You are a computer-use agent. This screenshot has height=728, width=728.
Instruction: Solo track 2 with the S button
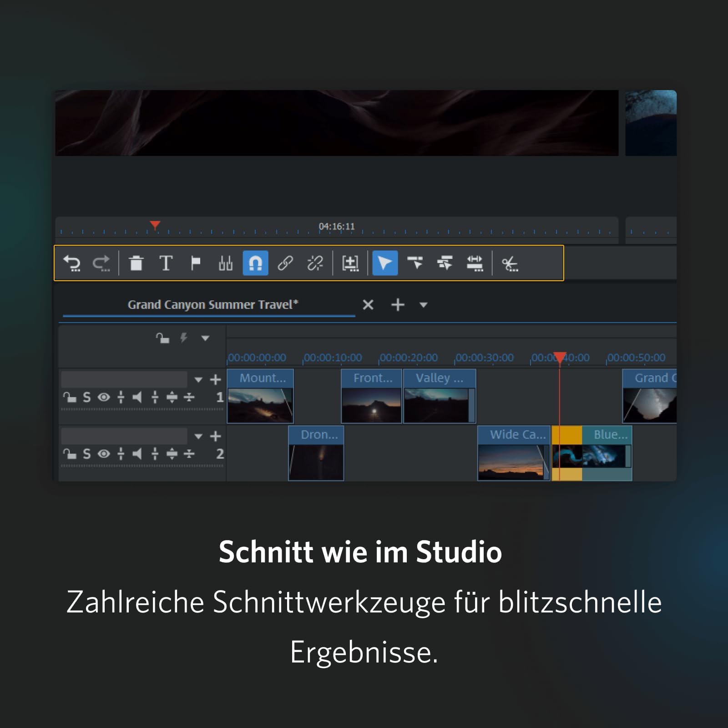[86, 454]
